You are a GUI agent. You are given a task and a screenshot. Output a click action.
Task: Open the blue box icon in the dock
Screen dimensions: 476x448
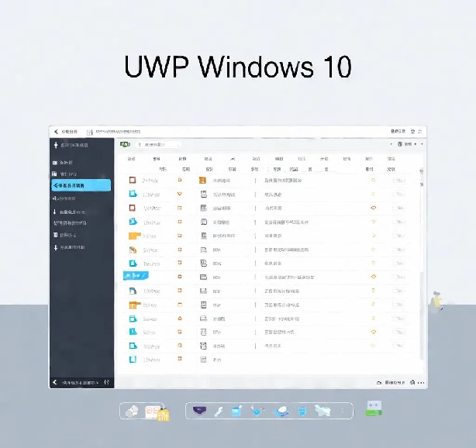[x=236, y=411]
